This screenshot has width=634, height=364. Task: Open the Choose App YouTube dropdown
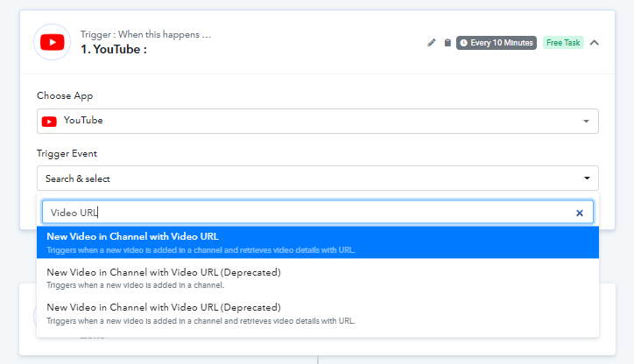[317, 121]
